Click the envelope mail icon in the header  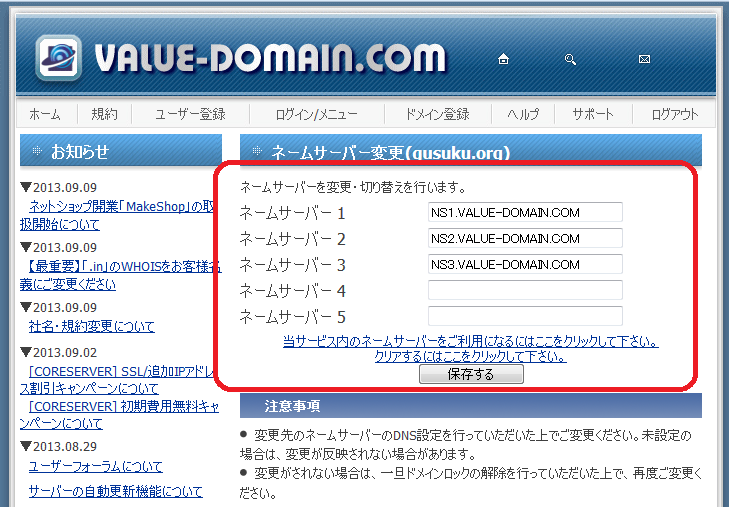tap(644, 59)
